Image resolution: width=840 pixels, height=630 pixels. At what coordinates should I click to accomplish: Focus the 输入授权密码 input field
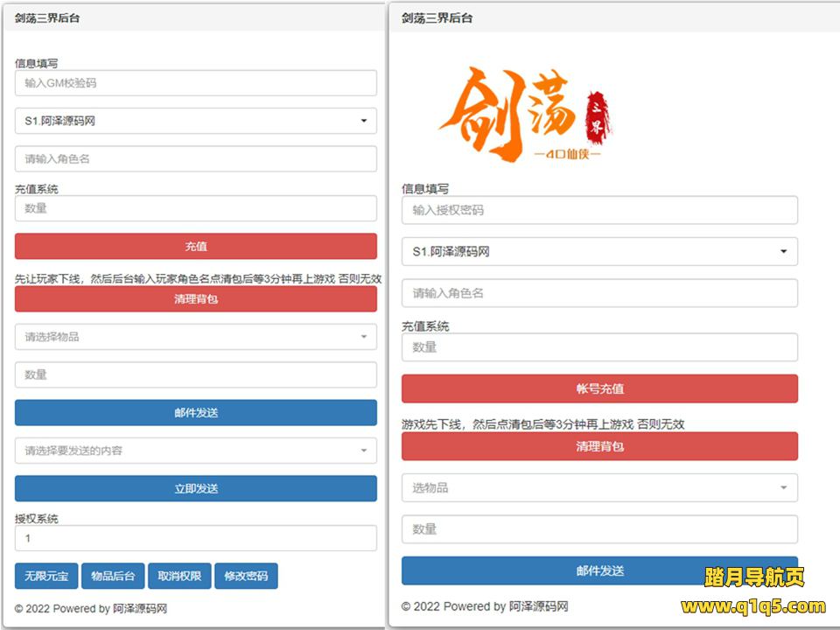pyautogui.click(x=599, y=210)
